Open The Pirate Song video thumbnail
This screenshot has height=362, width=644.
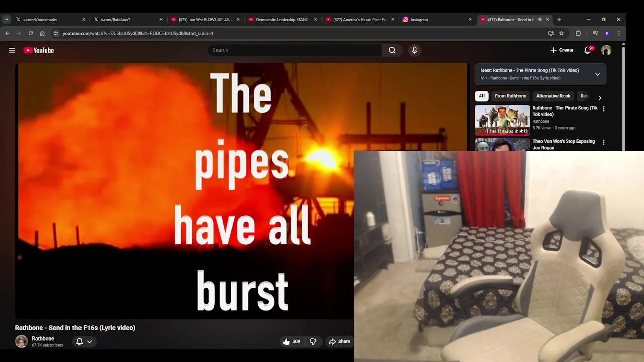[502, 120]
